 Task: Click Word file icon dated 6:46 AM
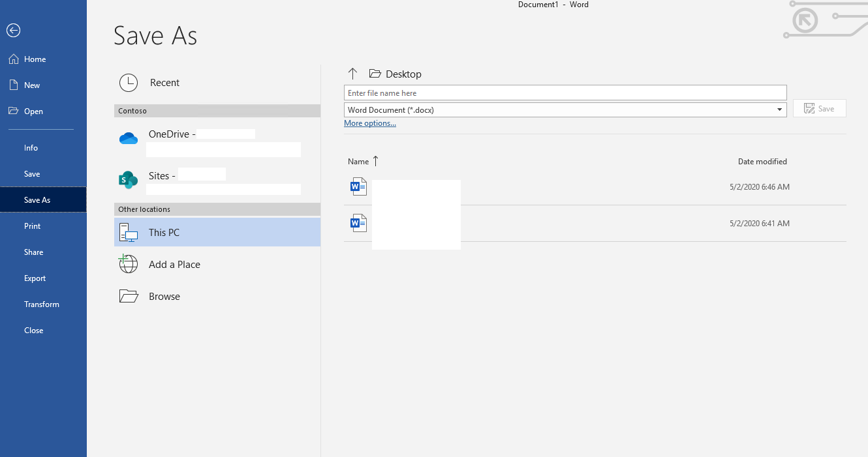tap(358, 187)
